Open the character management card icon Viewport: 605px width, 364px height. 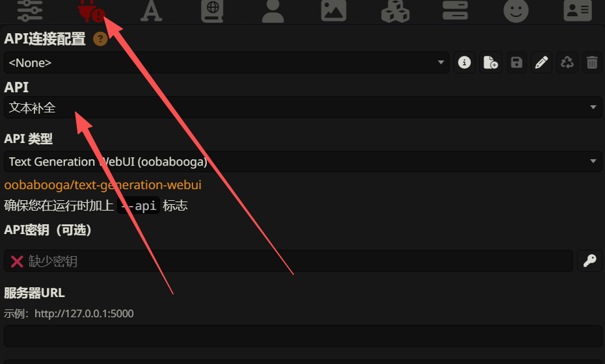click(x=578, y=10)
